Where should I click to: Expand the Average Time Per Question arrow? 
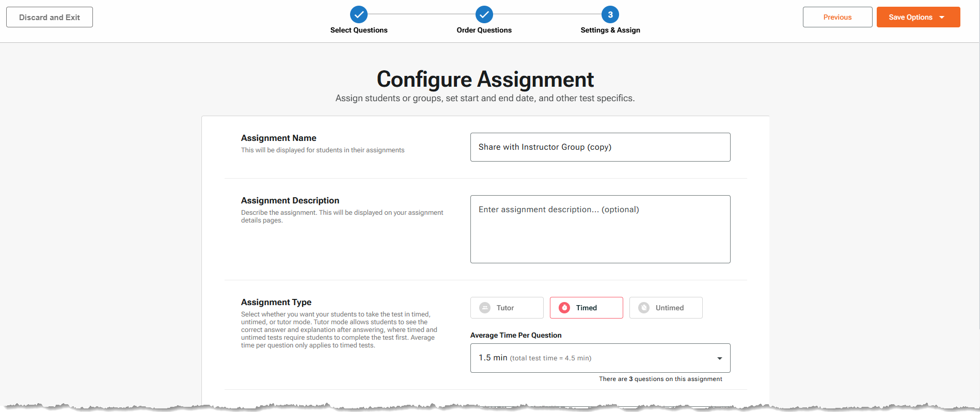point(719,358)
